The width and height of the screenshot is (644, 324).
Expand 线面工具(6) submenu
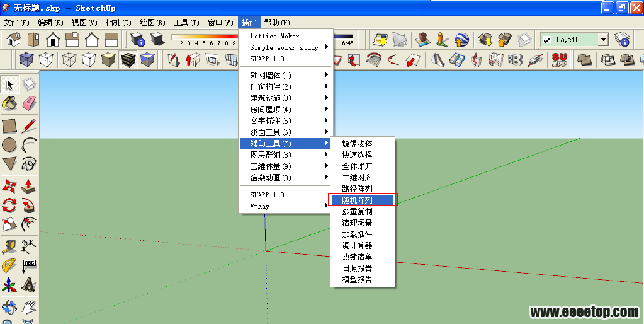point(286,132)
